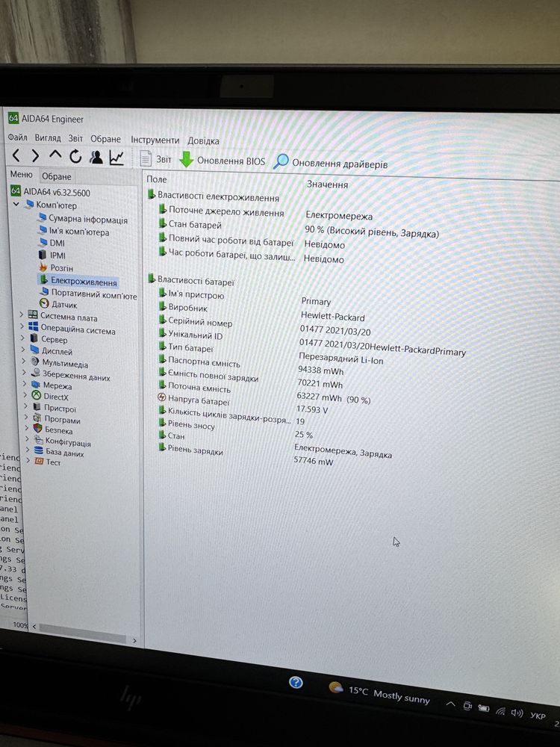Select IPMI tree item

tap(52, 255)
